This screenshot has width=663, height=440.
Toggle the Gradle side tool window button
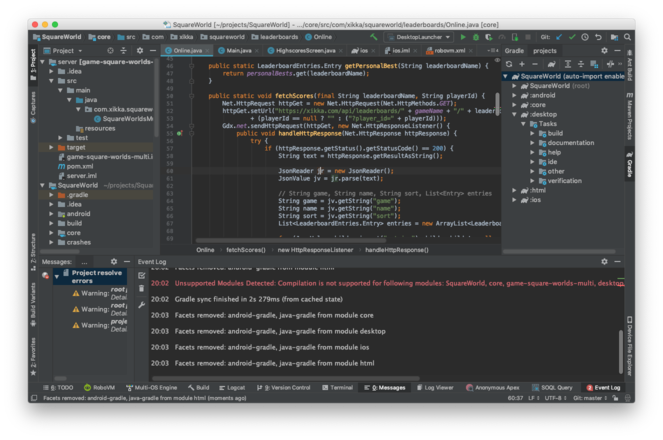click(629, 164)
